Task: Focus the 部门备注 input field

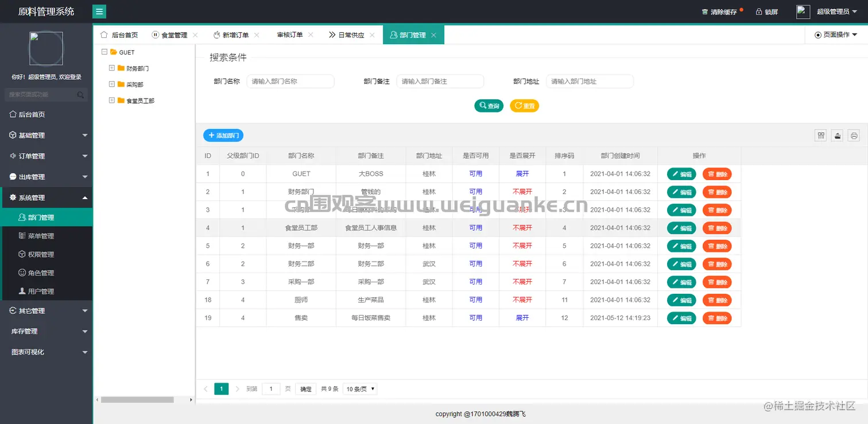Action: pos(440,81)
